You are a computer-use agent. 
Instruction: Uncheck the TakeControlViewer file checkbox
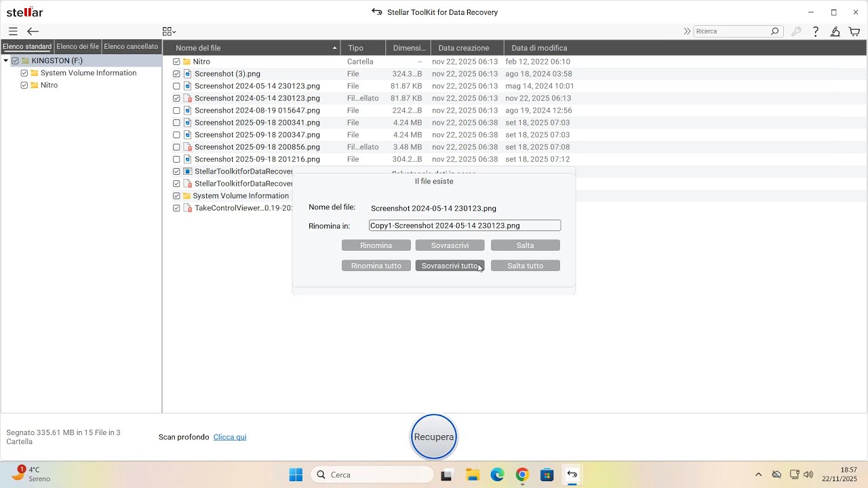click(176, 208)
